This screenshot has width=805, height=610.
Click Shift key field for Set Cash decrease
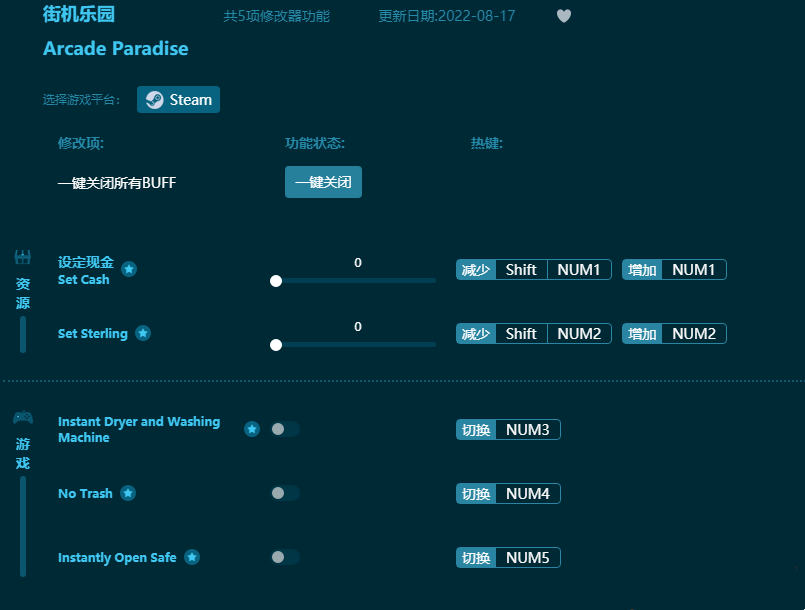(x=521, y=270)
